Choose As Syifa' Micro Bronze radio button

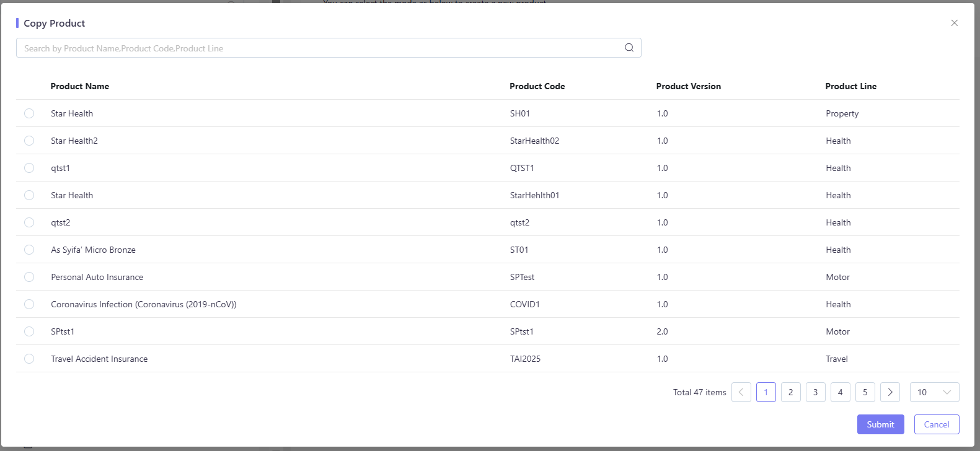click(29, 250)
